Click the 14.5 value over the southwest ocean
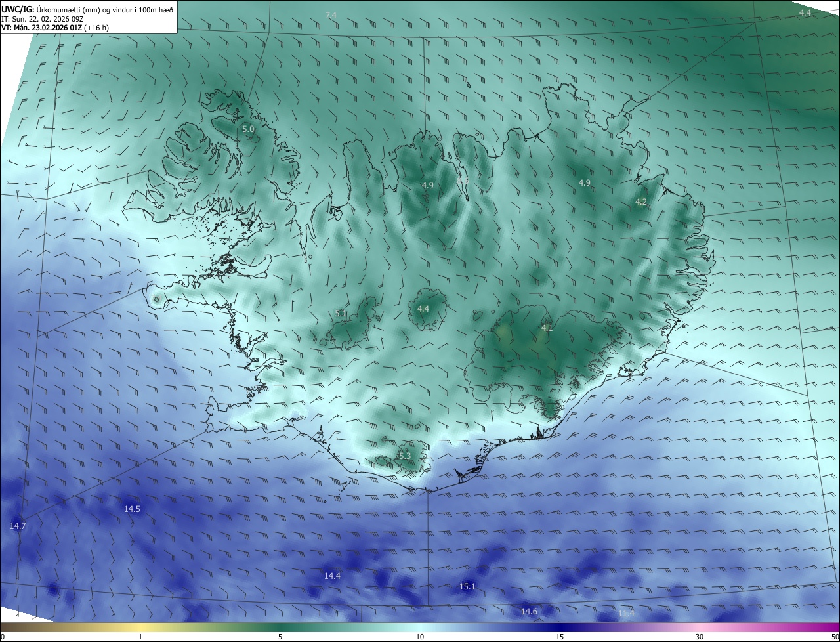Viewport: 840px width, 642px height. [x=132, y=509]
